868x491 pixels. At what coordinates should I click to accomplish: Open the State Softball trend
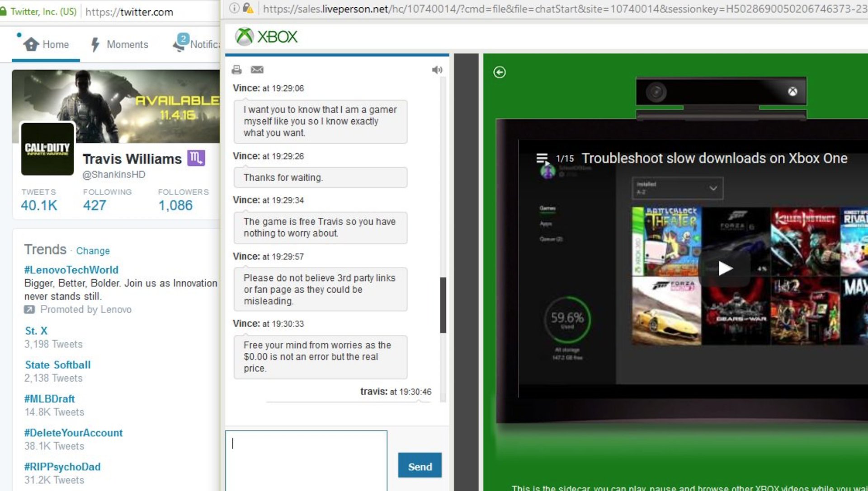click(x=58, y=365)
